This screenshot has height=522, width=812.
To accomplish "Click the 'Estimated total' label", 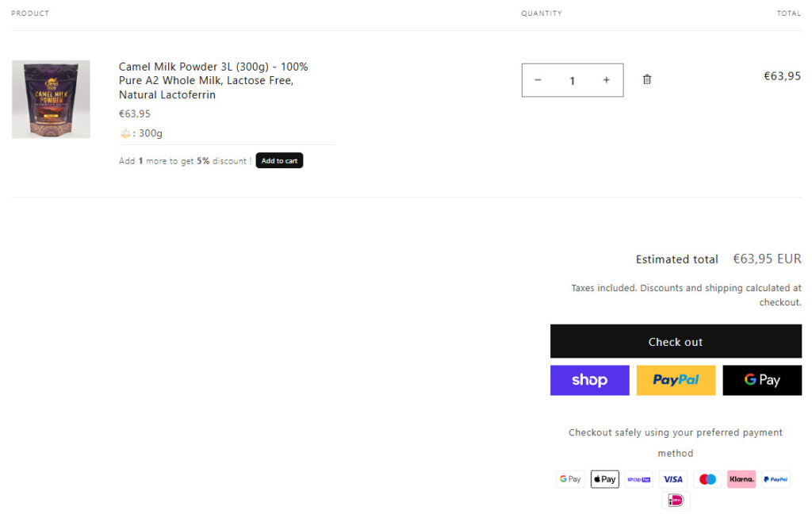I will [677, 259].
